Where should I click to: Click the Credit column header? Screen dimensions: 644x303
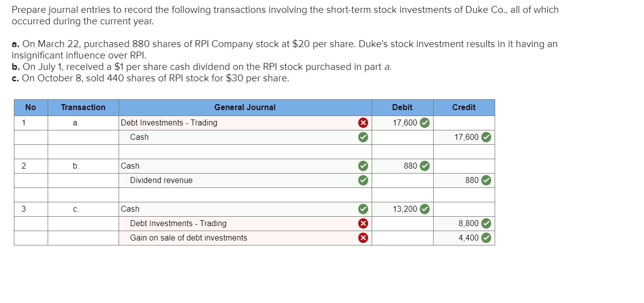pos(464,108)
